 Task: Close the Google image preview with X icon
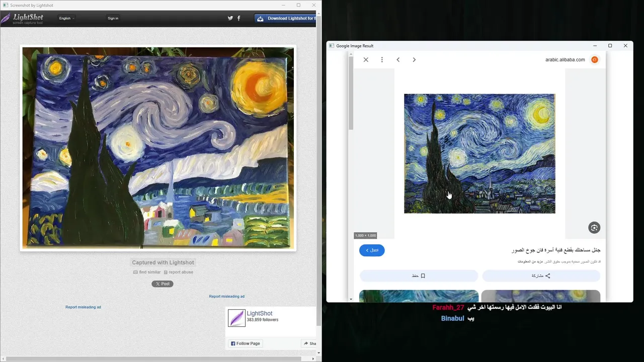click(x=366, y=60)
